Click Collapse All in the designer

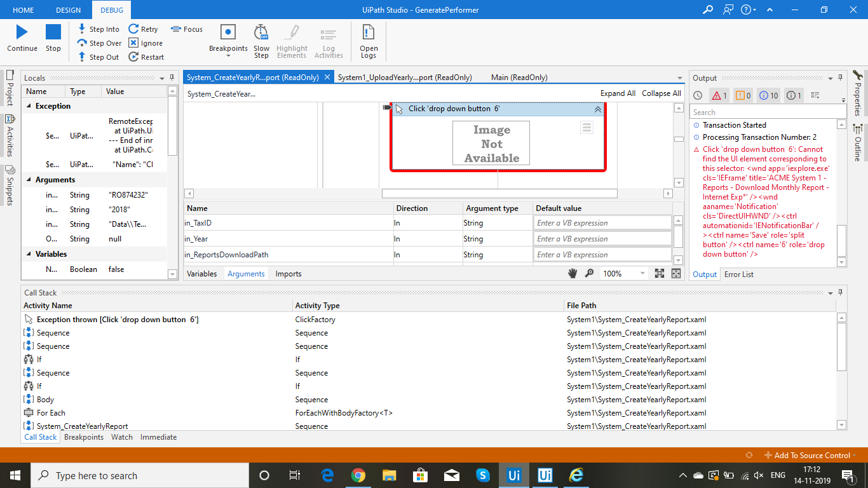(x=661, y=93)
